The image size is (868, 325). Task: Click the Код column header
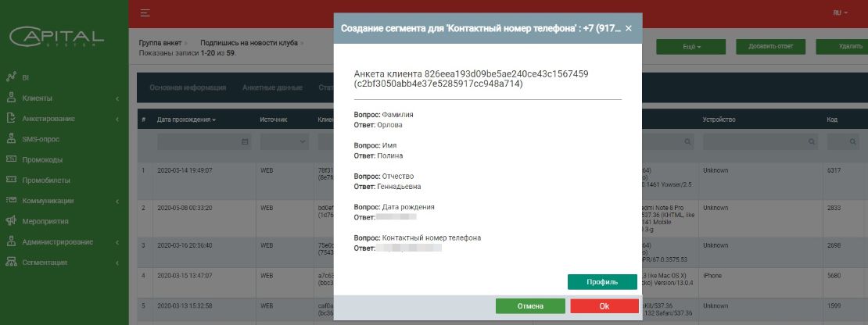832,120
